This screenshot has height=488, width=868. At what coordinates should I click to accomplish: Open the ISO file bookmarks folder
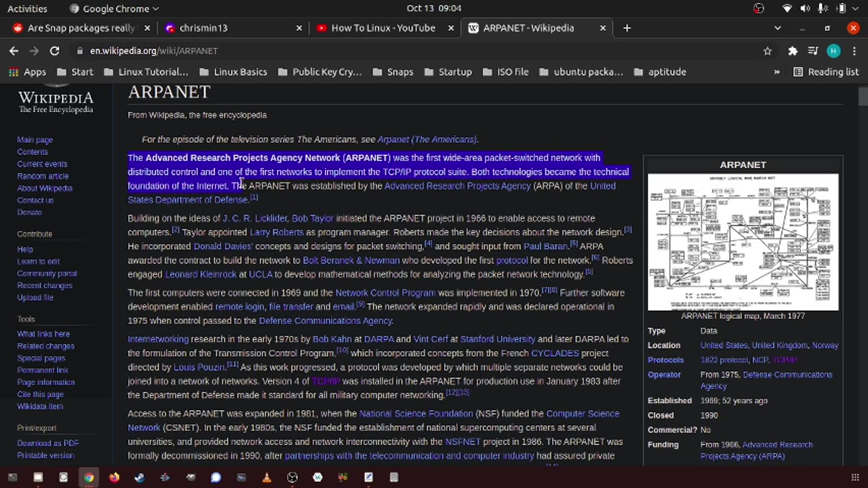[505, 72]
